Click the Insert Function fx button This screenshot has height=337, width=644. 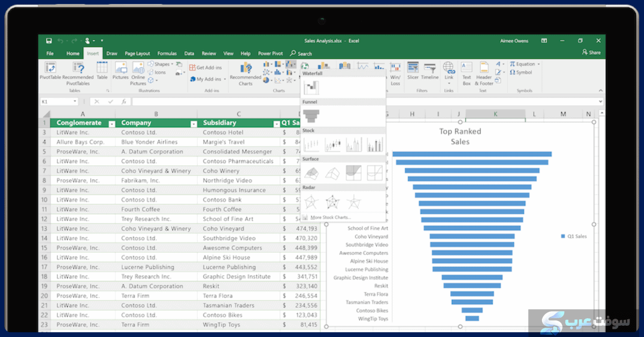coord(124,101)
